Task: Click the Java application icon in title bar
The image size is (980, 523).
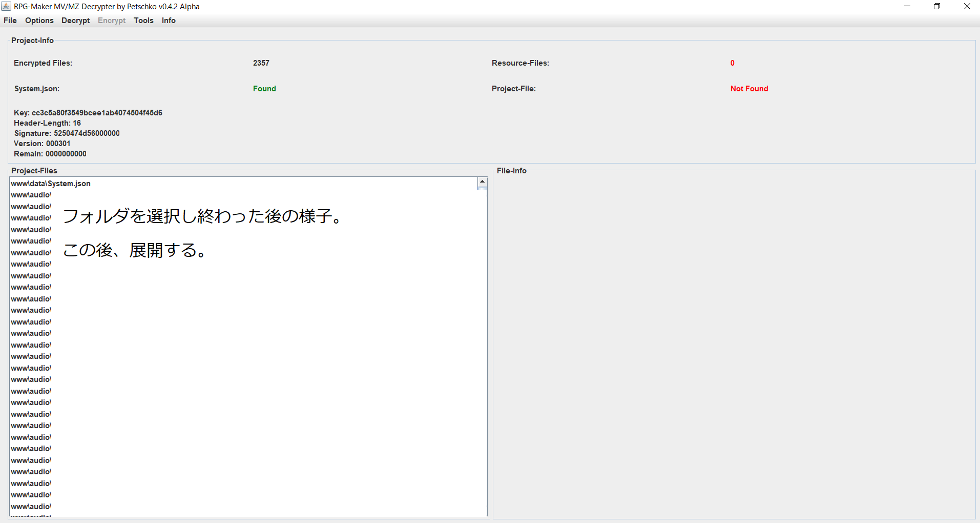Action: [6, 6]
